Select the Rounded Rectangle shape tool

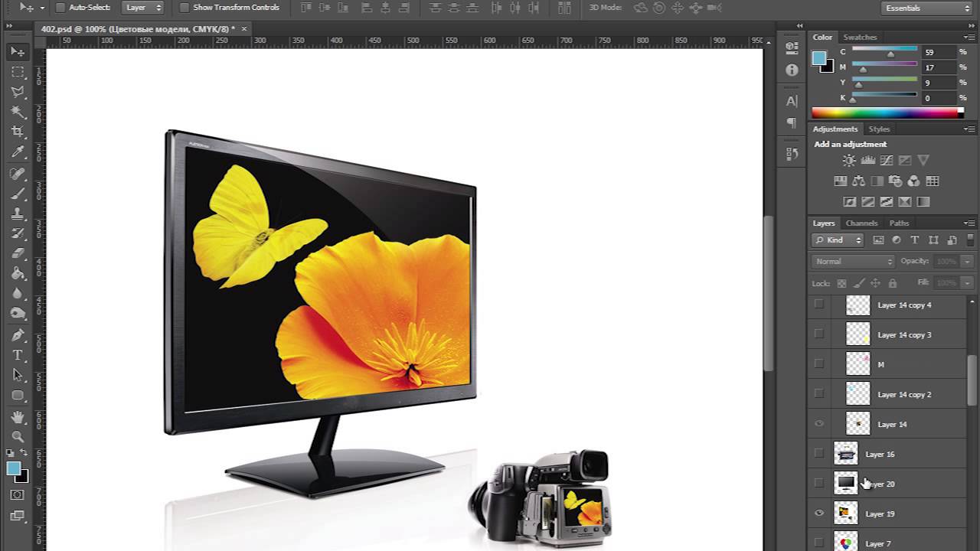pos(18,395)
